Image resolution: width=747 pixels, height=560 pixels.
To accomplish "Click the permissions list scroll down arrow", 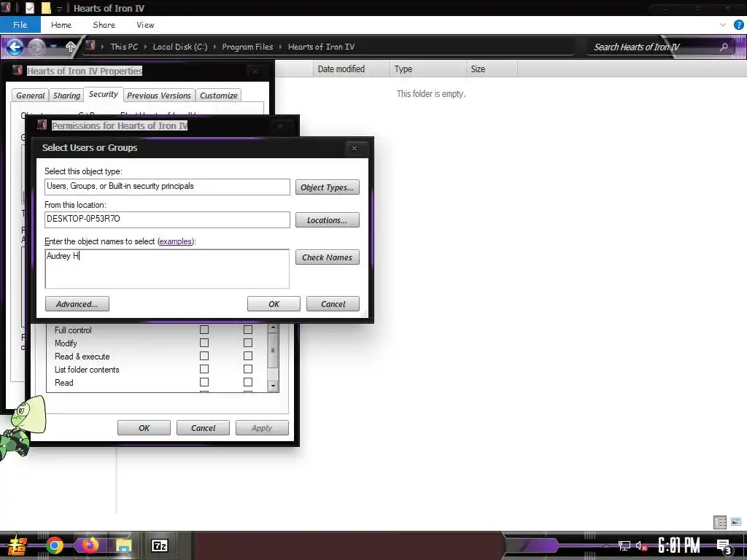I will point(273,386).
